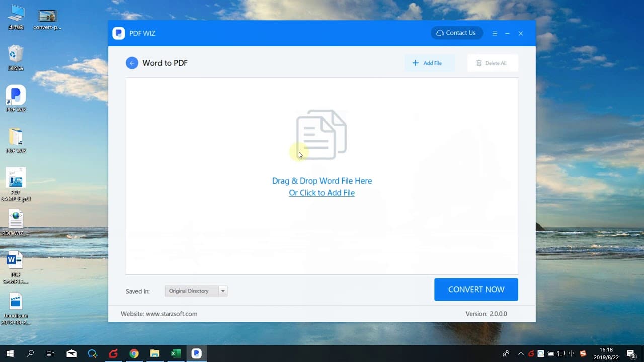Select the PDF WIZ app shortcut on the desktop
The image size is (644, 362).
point(16,99)
